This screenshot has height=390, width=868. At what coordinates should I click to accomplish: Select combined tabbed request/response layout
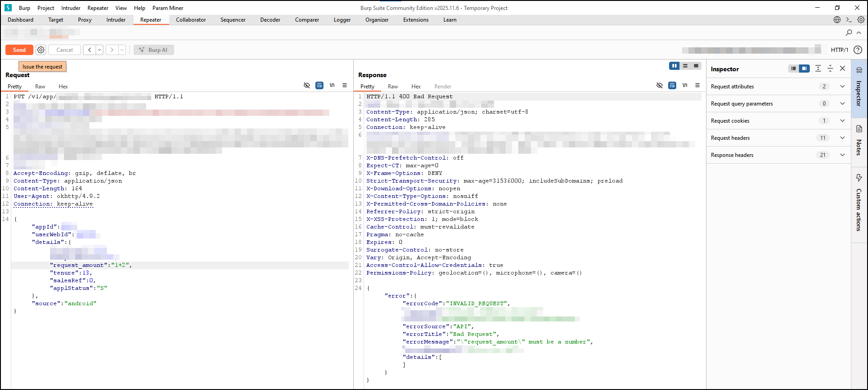[x=696, y=66]
